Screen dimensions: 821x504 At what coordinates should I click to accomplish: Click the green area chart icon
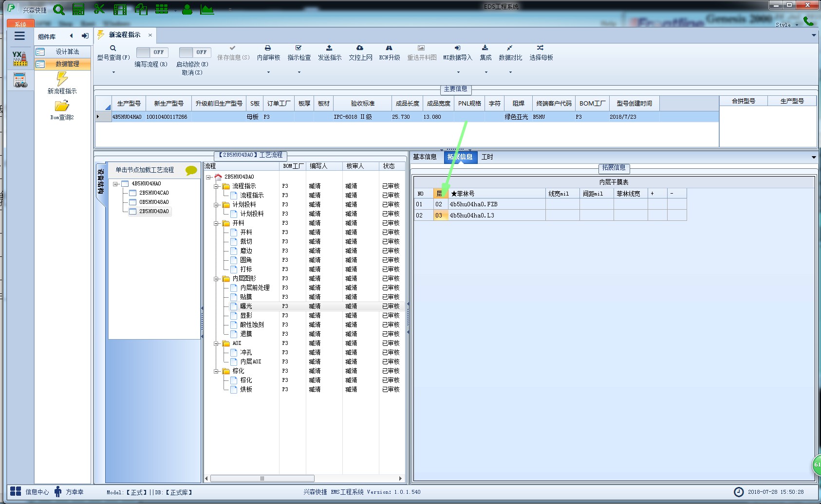pyautogui.click(x=207, y=9)
